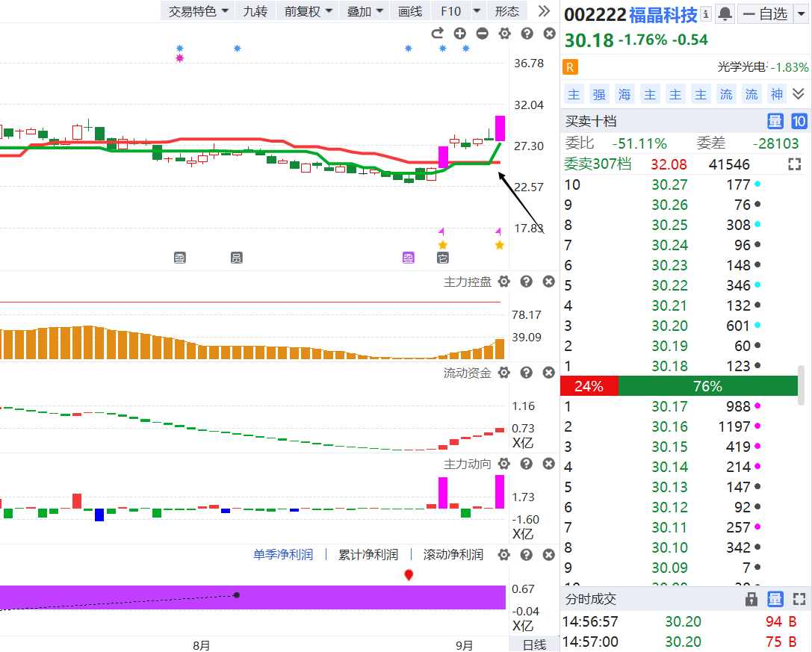812x652 pixels.
Task: Open the 交易特色 dropdown
Action: coord(199,11)
